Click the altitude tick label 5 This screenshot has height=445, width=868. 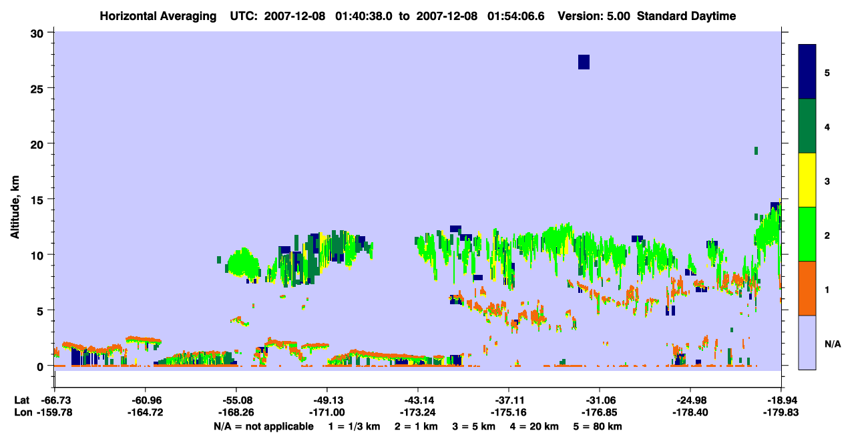click(42, 310)
